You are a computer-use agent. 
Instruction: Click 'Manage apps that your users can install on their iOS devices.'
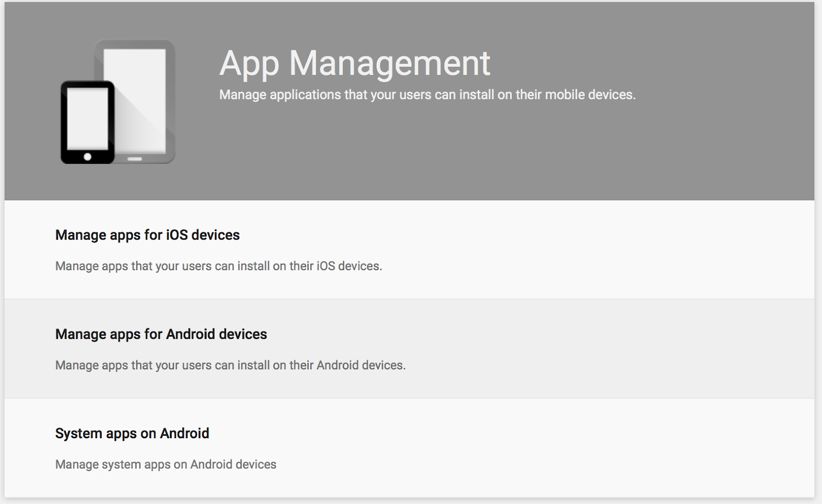tap(219, 266)
